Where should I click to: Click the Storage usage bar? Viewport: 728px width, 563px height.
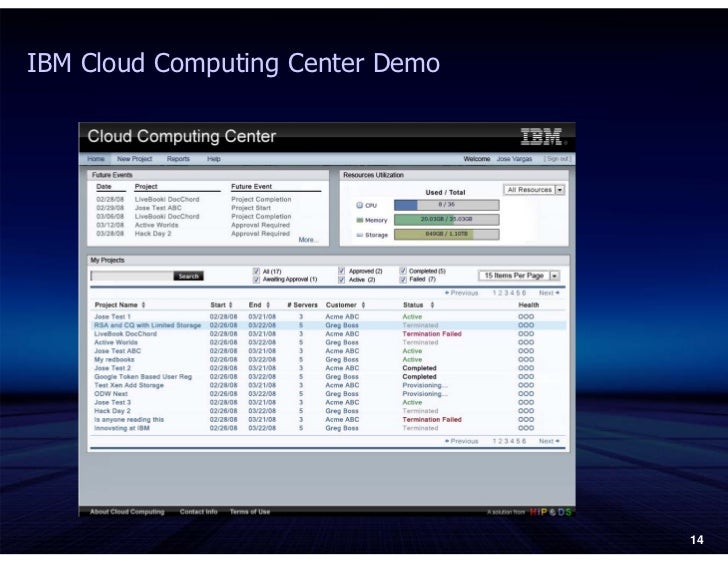447,234
